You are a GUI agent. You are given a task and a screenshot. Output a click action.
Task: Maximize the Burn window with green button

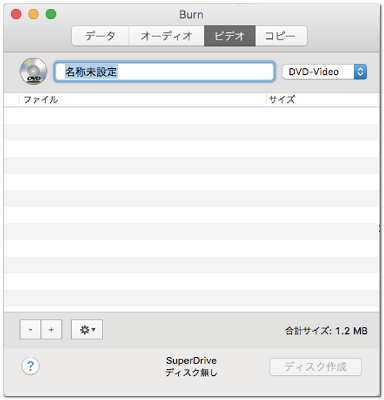click(51, 14)
